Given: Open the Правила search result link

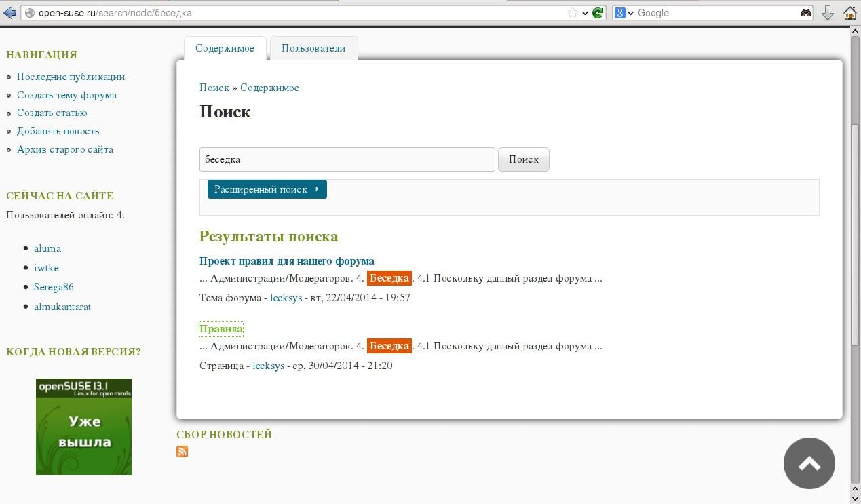Looking at the screenshot, I should 221,329.
